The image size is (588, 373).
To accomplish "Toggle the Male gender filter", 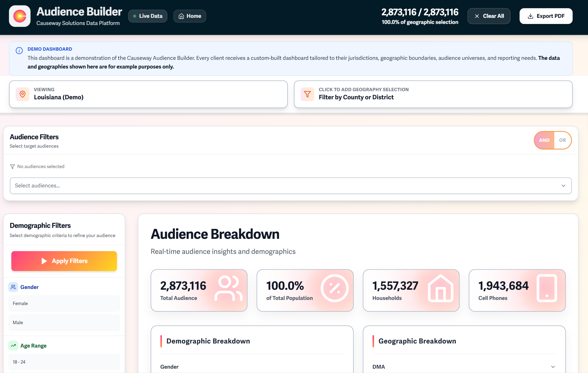I will [64, 322].
